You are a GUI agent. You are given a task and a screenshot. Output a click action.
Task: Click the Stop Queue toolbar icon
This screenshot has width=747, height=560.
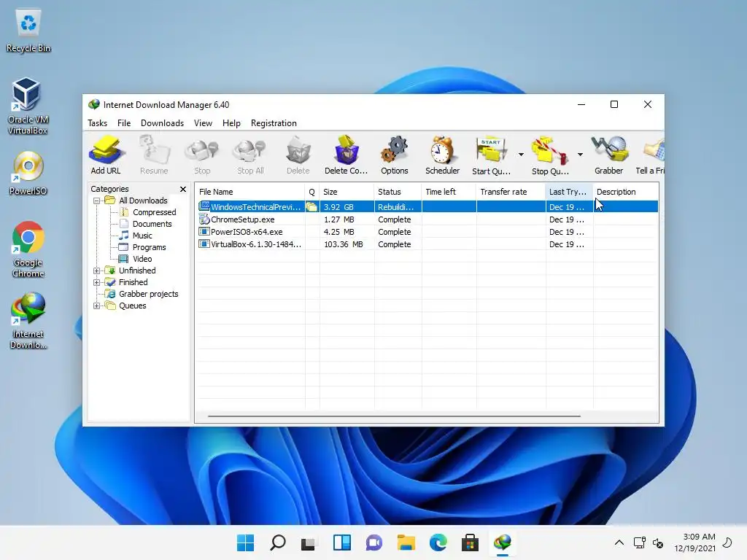click(550, 155)
